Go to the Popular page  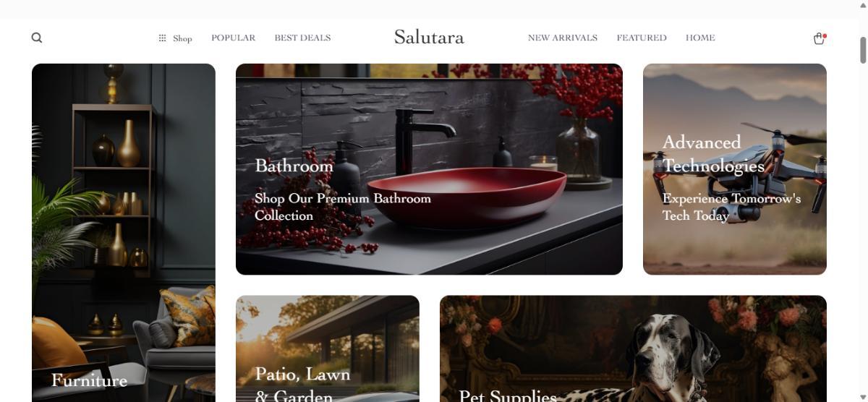233,38
